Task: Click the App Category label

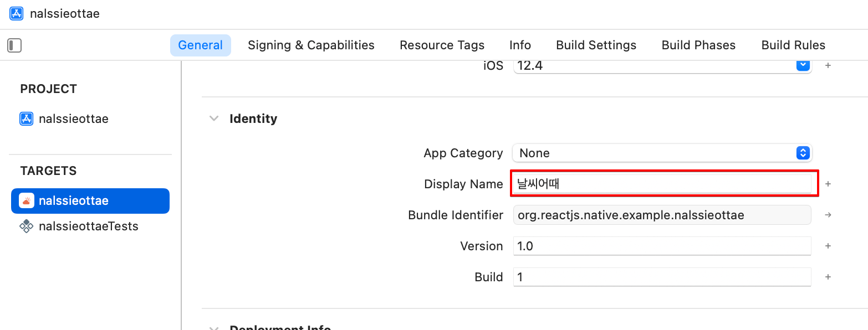Action: (463, 153)
